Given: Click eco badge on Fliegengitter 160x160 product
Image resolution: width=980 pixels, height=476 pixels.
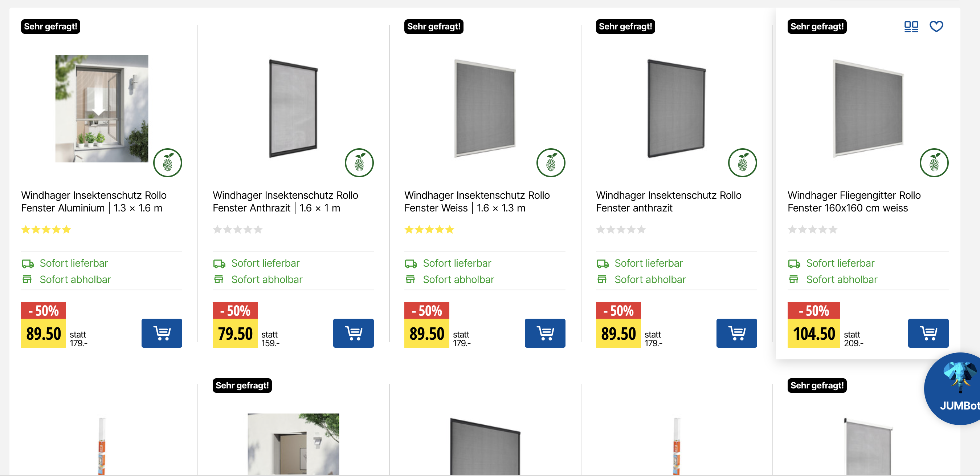Looking at the screenshot, I should click(934, 163).
